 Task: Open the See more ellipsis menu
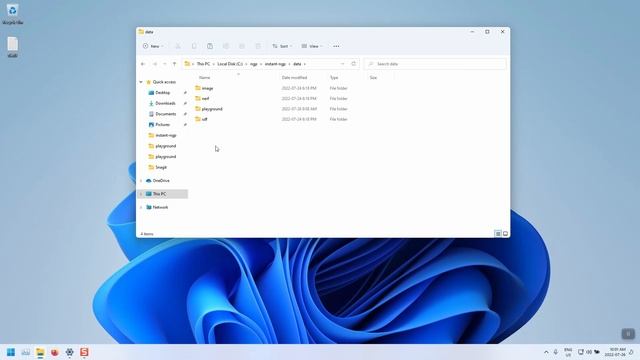[x=336, y=46]
